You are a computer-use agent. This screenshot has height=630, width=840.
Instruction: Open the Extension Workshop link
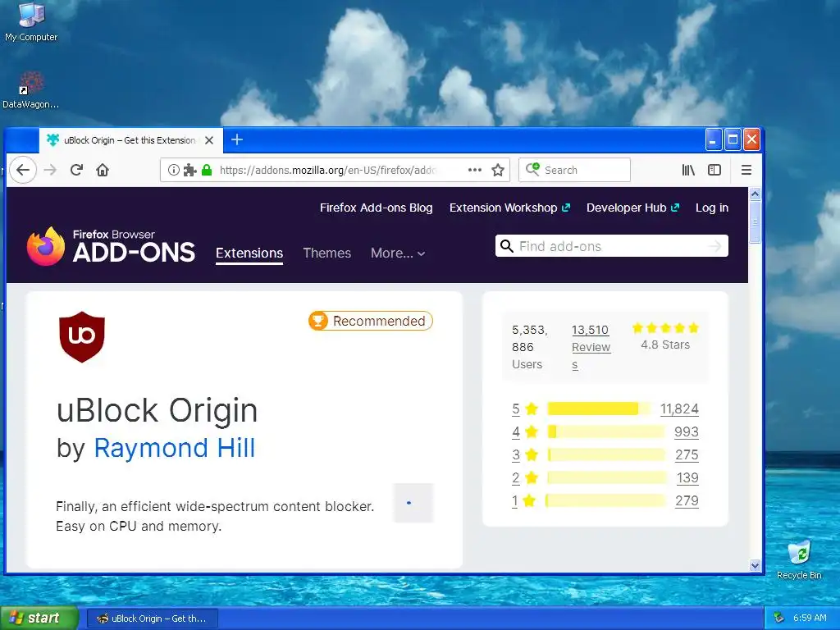coord(509,208)
